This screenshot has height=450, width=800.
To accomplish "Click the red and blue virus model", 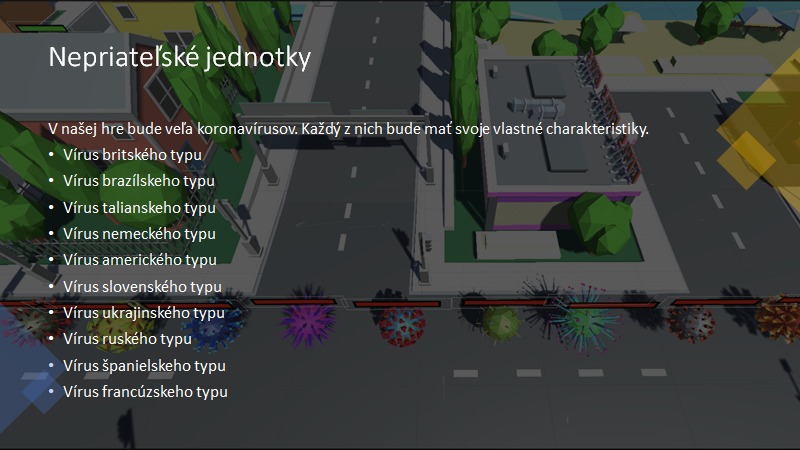I will 403,326.
